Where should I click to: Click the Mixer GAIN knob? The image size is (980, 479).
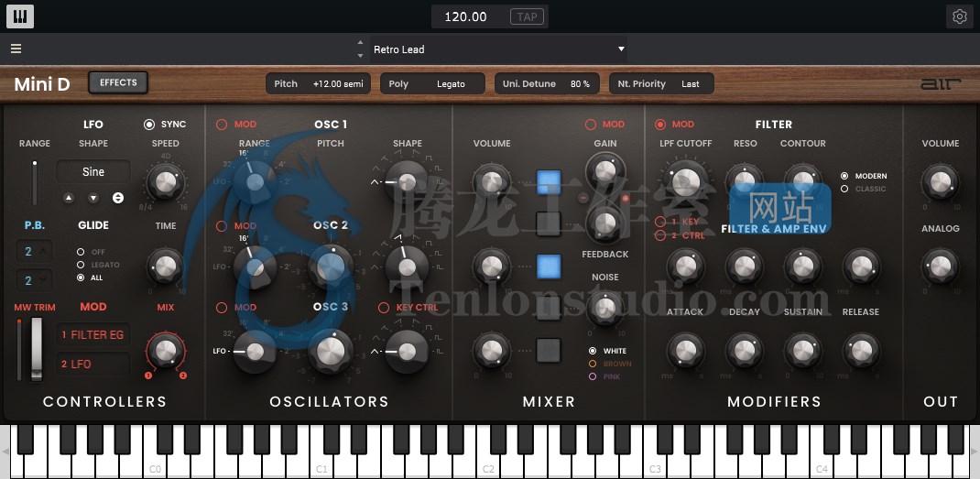tap(605, 170)
